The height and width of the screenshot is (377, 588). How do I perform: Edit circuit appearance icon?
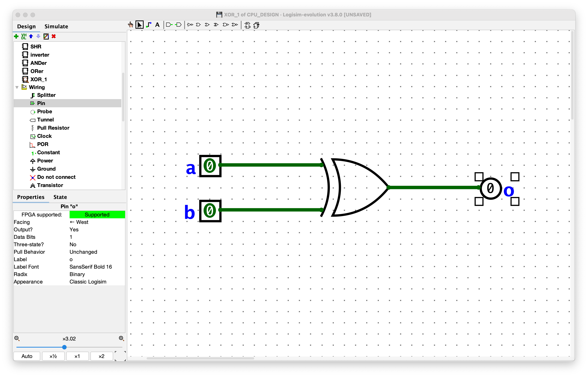pos(46,36)
